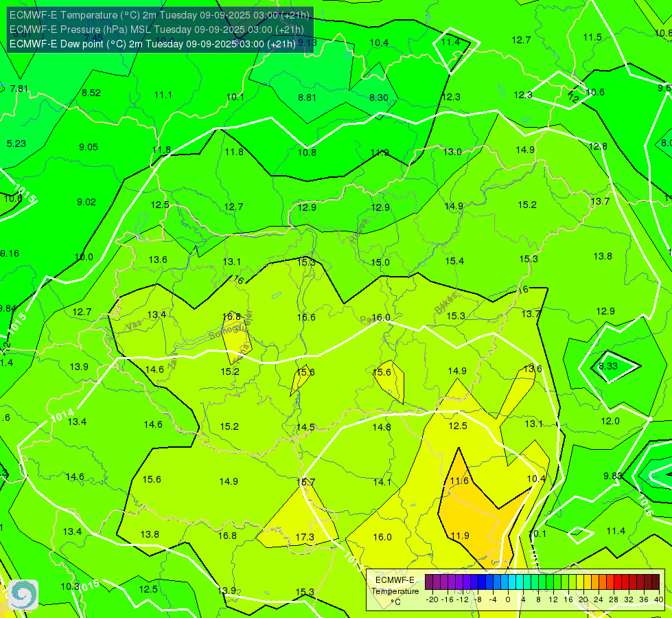Click the 8.52 temperature value
Viewport: 672px width, 618px height.
point(91,93)
